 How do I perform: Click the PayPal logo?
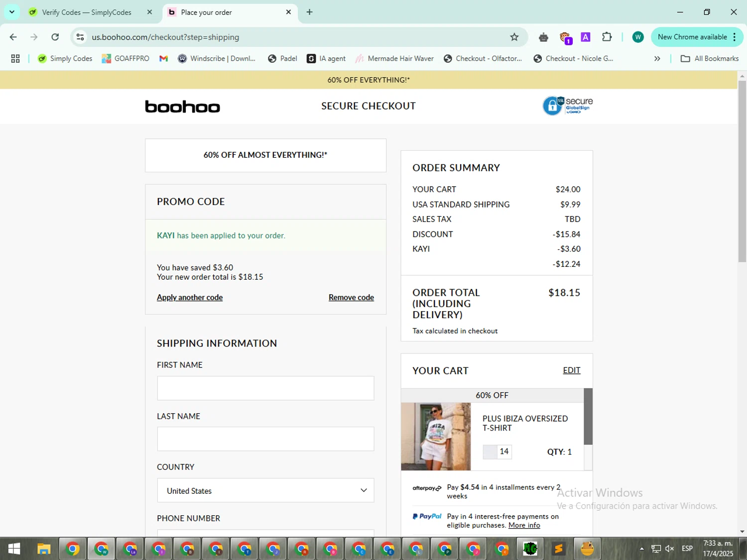point(427,517)
